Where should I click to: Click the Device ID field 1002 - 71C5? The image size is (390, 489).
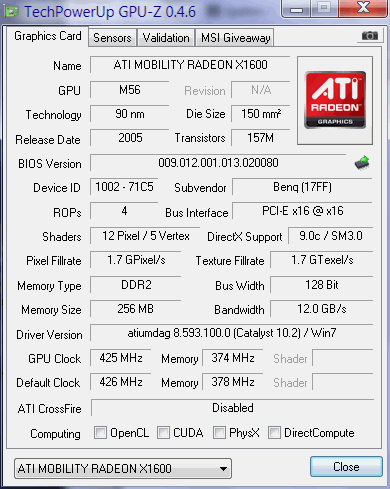124,187
